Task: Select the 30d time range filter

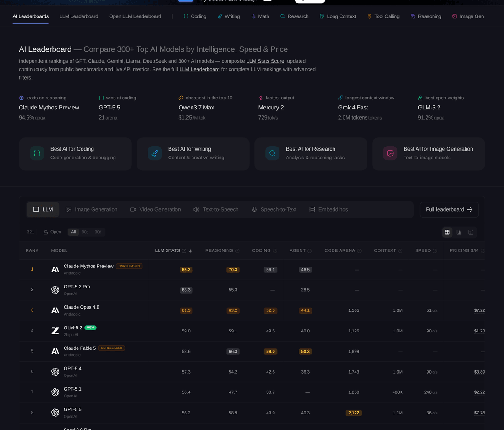Action: point(98,232)
